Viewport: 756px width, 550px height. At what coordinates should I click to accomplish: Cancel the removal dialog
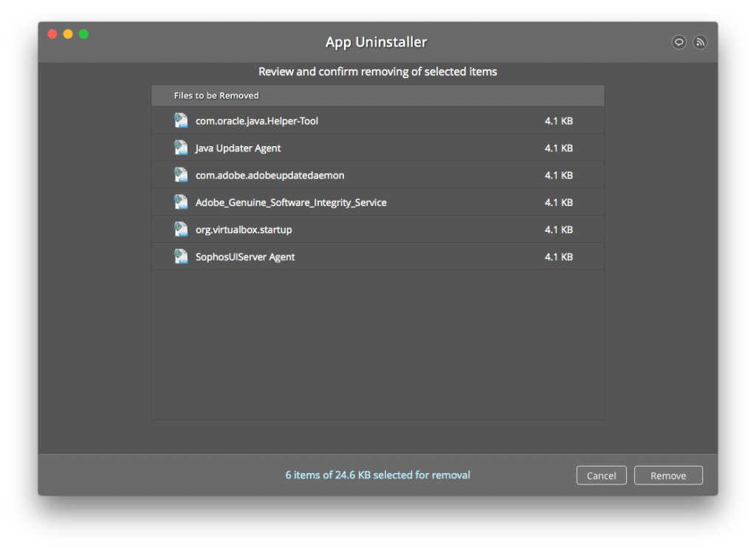[601, 475]
